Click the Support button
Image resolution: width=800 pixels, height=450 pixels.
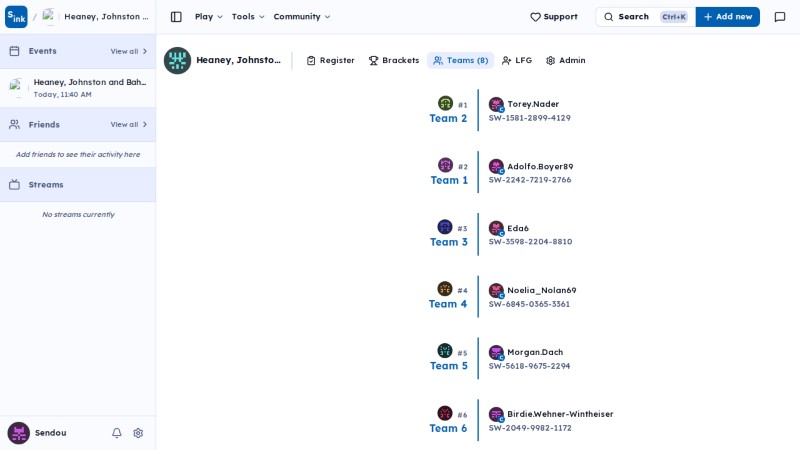tap(554, 17)
